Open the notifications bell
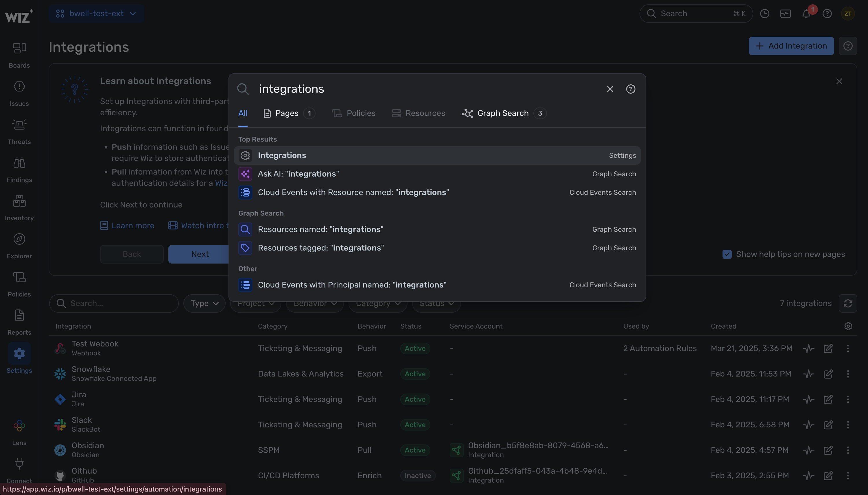Viewport: 868px width, 495px height. click(x=806, y=14)
